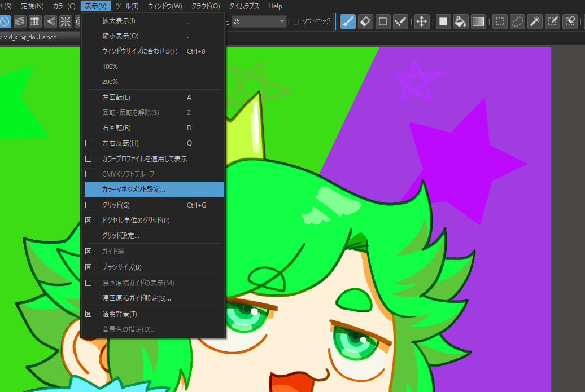Disable the 透明背景(T) checkbox
585x392 pixels.
point(88,314)
